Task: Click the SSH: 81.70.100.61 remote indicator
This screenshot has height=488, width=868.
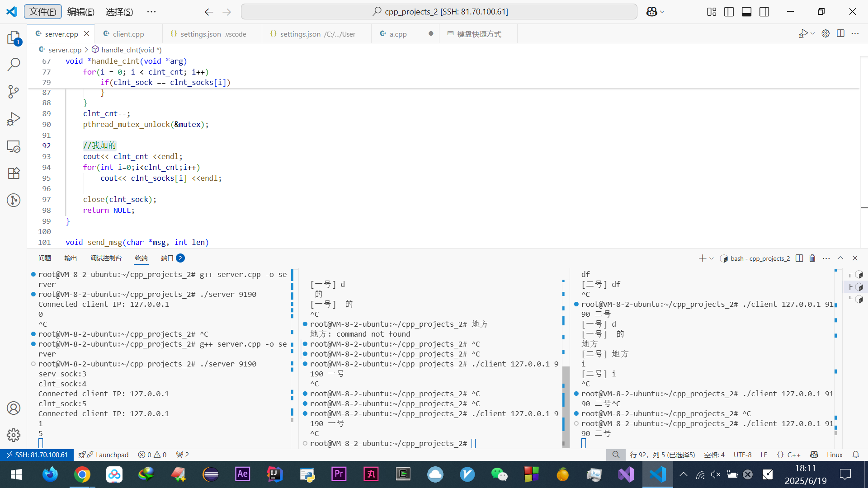Action: [37, 455]
